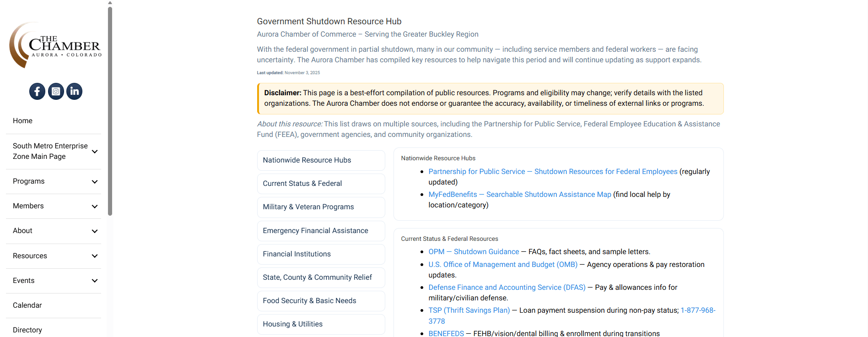The height and width of the screenshot is (337, 868).
Task: Open Partnership for Public Service shutdown resources link
Action: click(553, 172)
